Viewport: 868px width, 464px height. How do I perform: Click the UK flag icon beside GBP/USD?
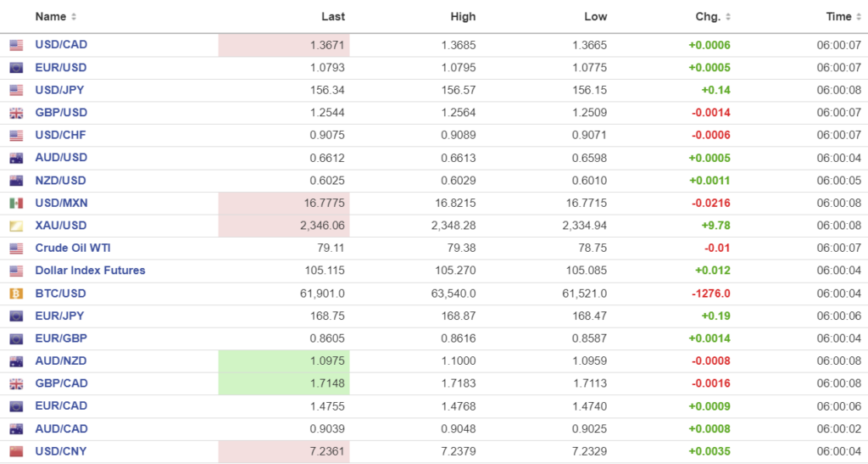(x=16, y=113)
